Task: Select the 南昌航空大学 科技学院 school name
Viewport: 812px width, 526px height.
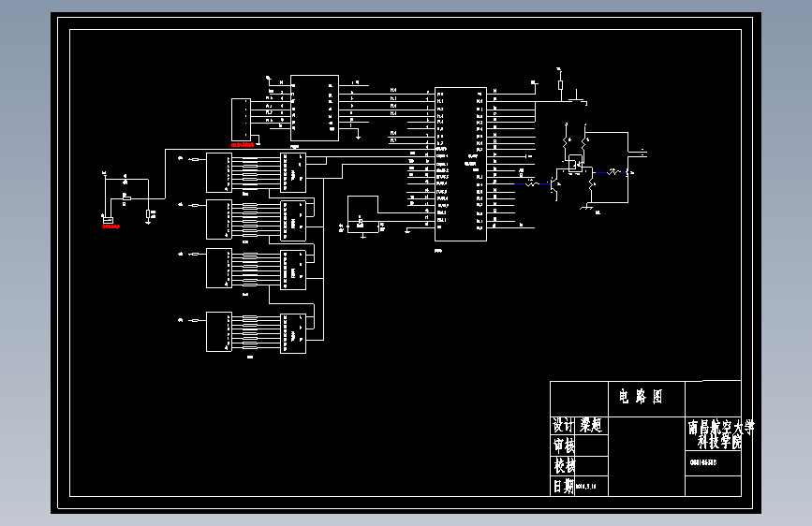Action: pos(721,434)
